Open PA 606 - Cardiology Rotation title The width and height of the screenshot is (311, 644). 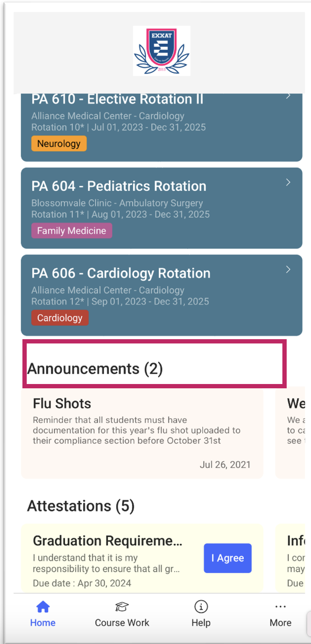(x=121, y=273)
